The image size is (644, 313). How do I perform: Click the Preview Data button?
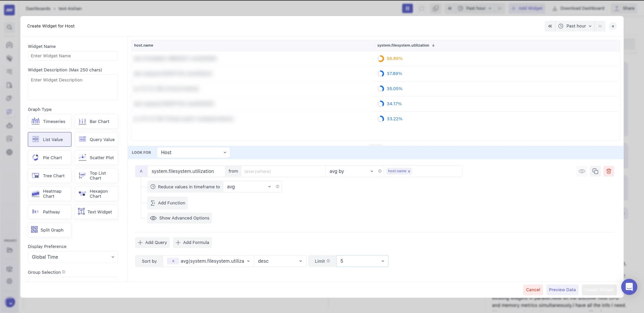pyautogui.click(x=562, y=290)
